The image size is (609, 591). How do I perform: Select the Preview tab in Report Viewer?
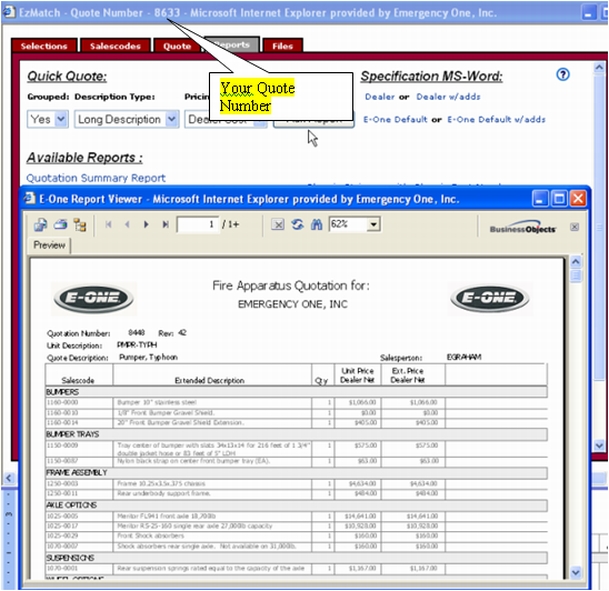(49, 245)
